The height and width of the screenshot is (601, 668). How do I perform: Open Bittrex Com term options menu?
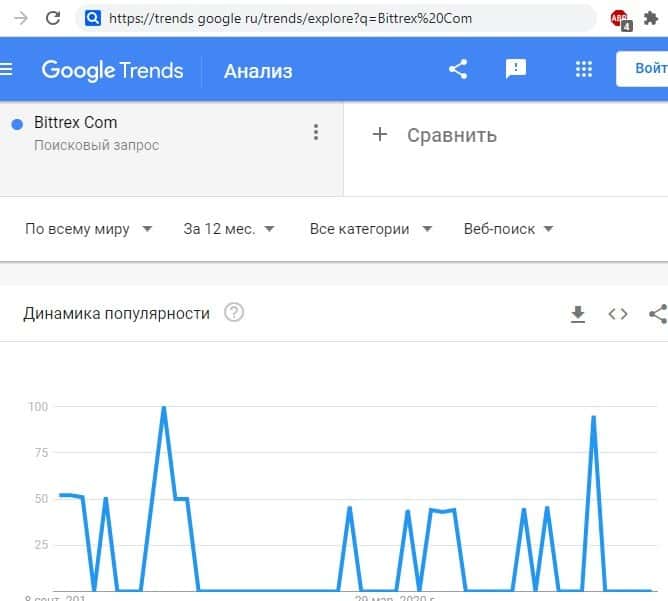[316, 133]
